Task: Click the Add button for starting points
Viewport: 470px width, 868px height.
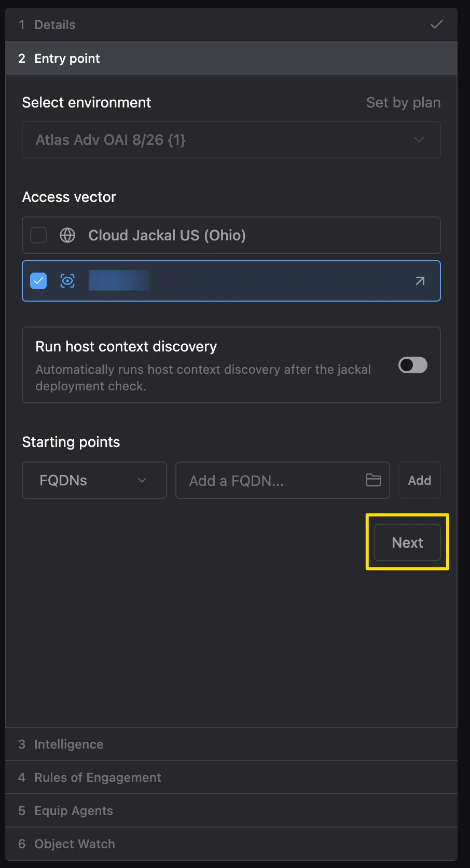Action: (x=420, y=480)
